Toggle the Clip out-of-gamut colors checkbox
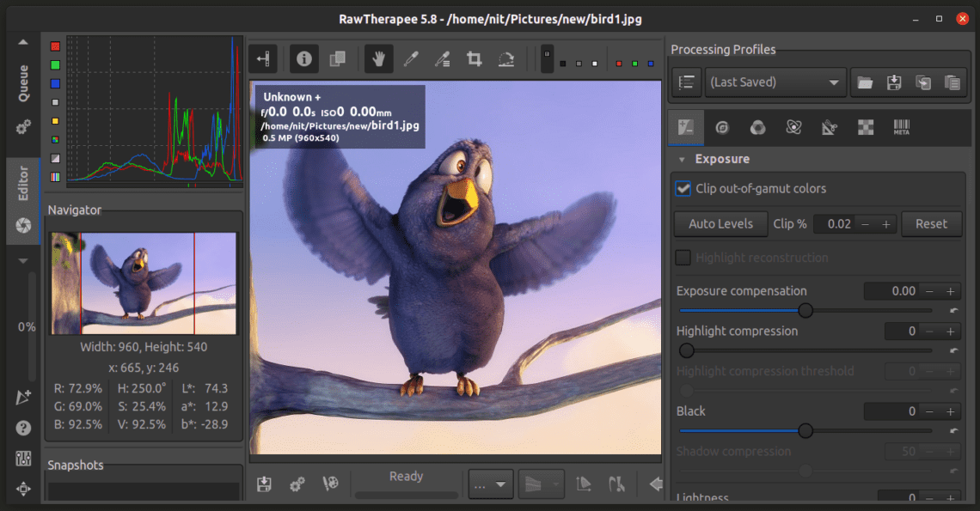The height and width of the screenshot is (511, 980). click(x=683, y=188)
